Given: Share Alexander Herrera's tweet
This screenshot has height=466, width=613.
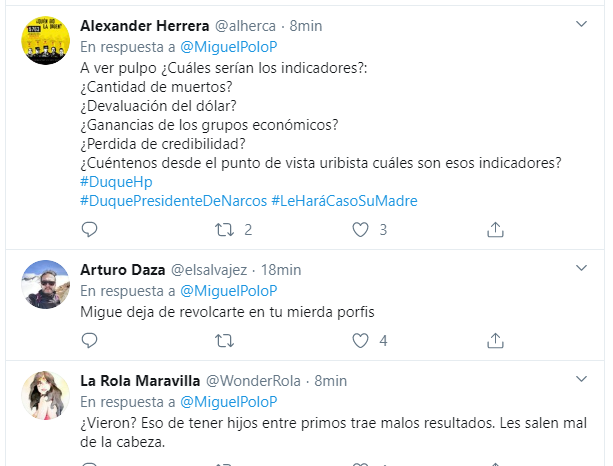Looking at the screenshot, I should (x=495, y=230).
